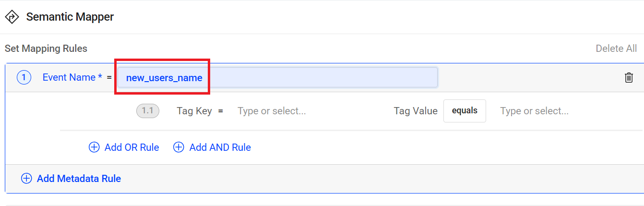Click the plus icon beside Add AND Rule

(179, 147)
